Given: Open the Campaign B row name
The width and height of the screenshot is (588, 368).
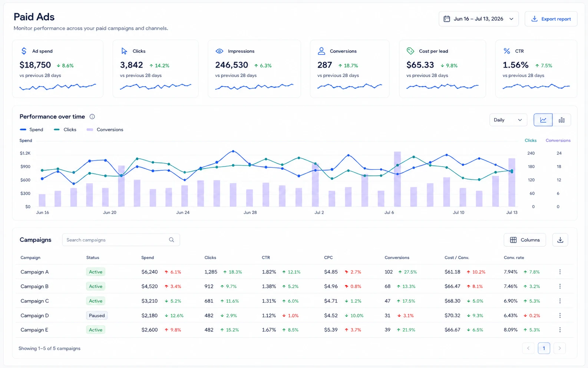Looking at the screenshot, I should 34,286.
